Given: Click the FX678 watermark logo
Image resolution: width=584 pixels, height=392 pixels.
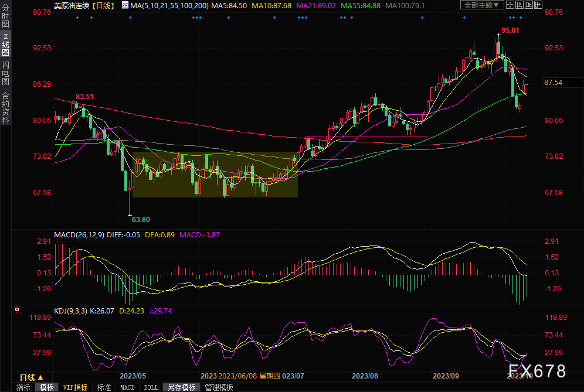Looking at the screenshot, I should [537, 370].
